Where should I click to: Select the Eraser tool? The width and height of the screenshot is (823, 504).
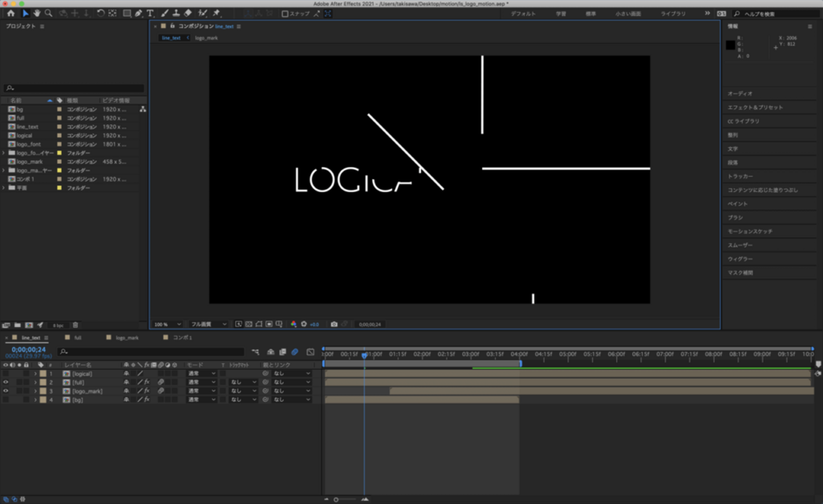(x=188, y=13)
